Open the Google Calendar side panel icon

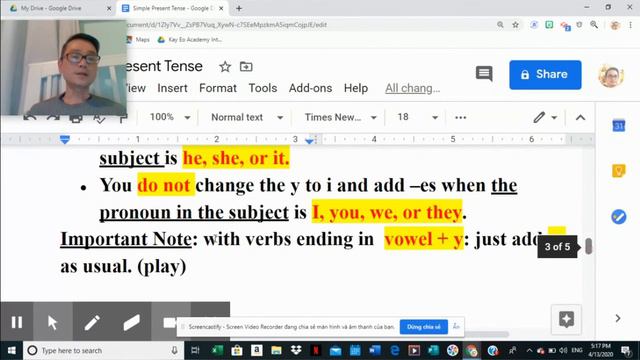(x=619, y=125)
